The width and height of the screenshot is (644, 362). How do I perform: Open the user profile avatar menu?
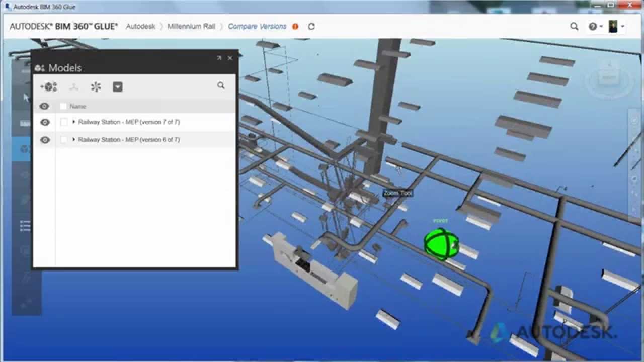coord(616,27)
